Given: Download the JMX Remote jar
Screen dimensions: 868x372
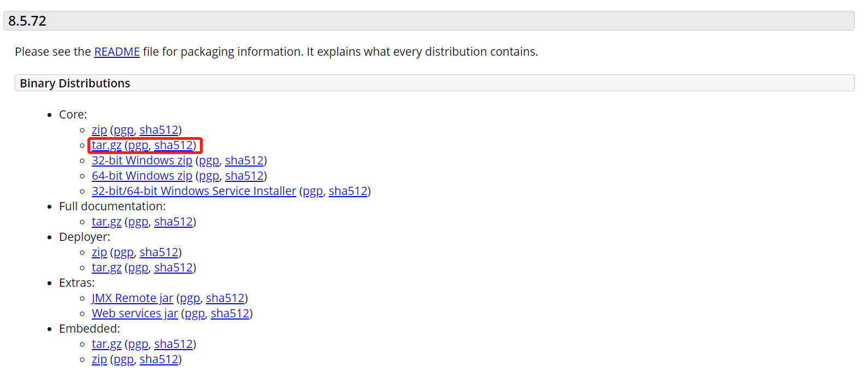Looking at the screenshot, I should (x=132, y=298).
